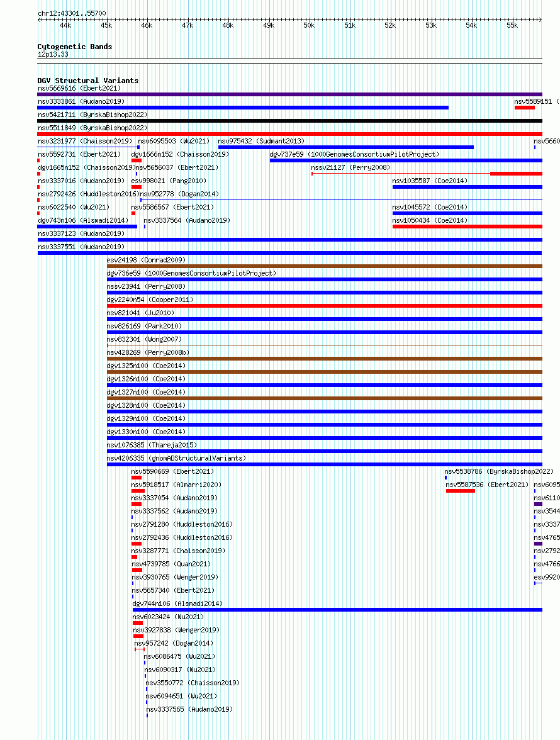
Task: Select the dgv1328n100 (Coe2014) label
Action: [x=146, y=405]
